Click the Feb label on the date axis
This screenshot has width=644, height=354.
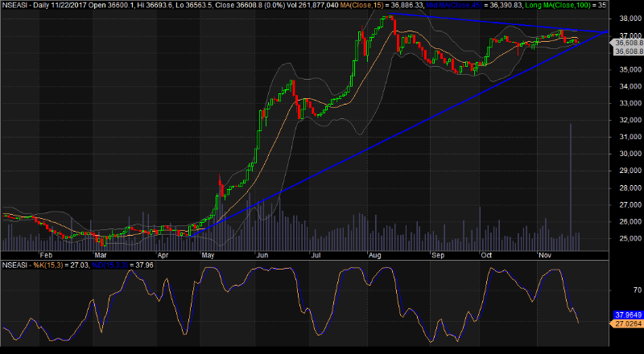(46, 255)
